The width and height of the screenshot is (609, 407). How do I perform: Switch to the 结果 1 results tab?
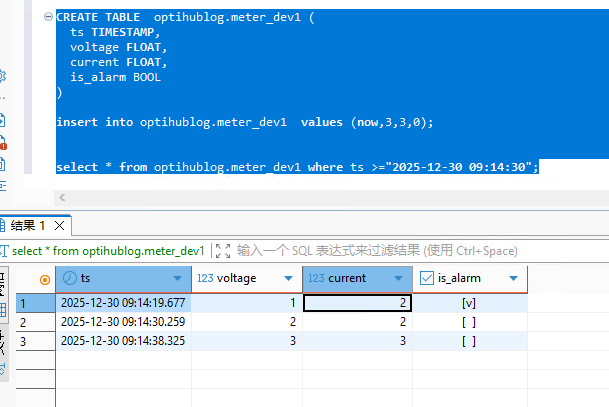[x=28, y=226]
